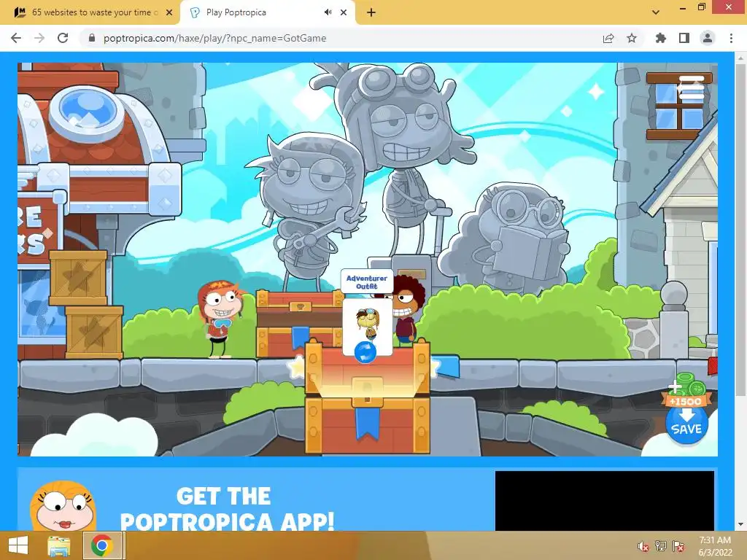Click the blue circular arrow on outfit card
The height and width of the screenshot is (560, 747).
[365, 352]
